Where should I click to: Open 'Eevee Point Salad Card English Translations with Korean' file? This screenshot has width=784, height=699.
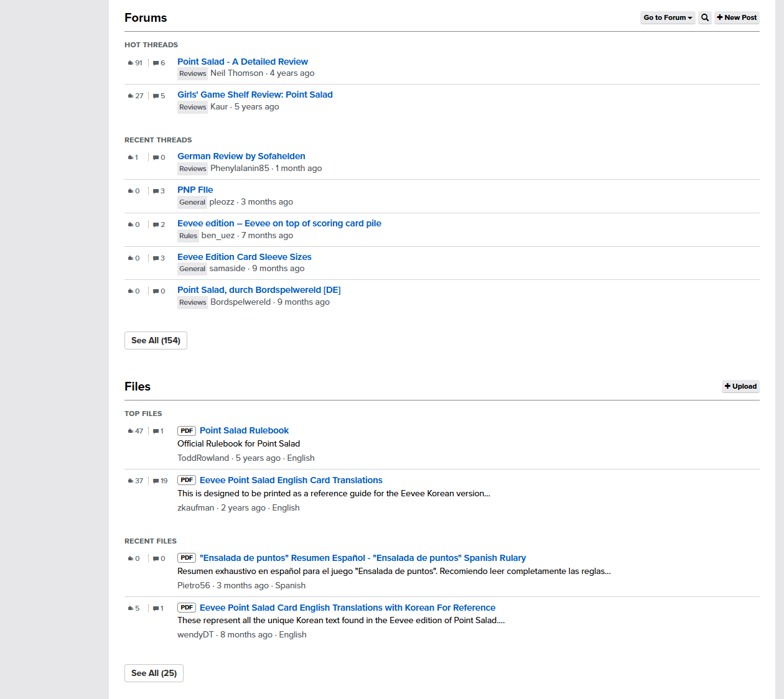pyautogui.click(x=348, y=608)
